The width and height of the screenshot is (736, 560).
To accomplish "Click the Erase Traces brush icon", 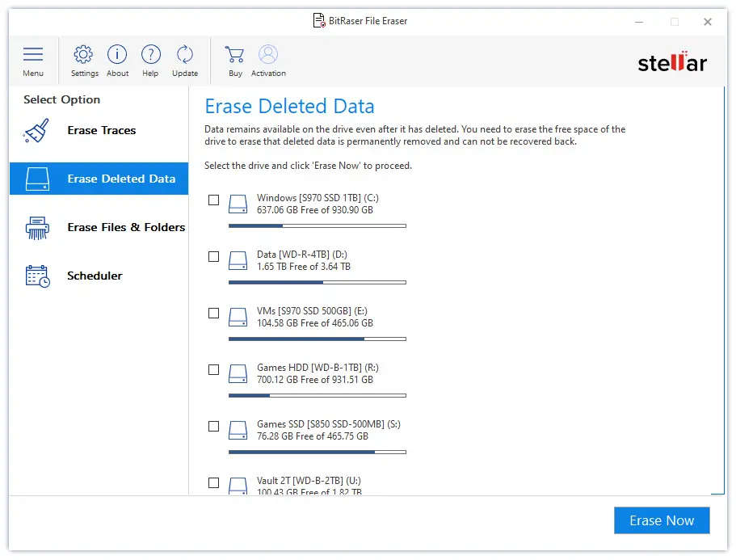I will (36, 130).
